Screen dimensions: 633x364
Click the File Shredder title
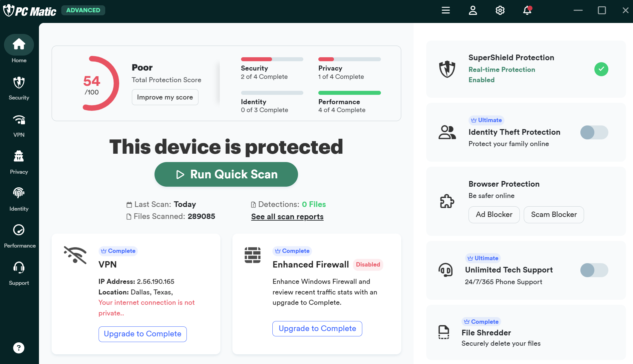tap(486, 333)
